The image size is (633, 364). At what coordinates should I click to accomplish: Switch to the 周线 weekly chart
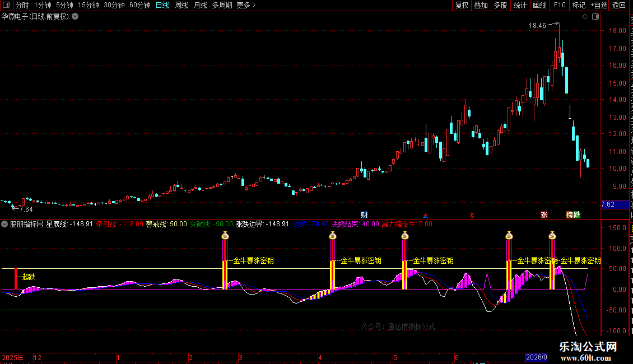181,5
